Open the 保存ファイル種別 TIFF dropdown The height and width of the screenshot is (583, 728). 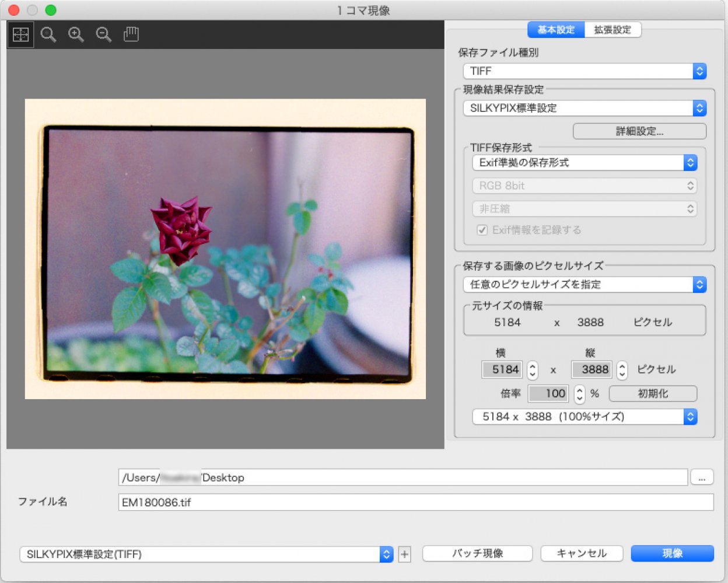[x=584, y=71]
